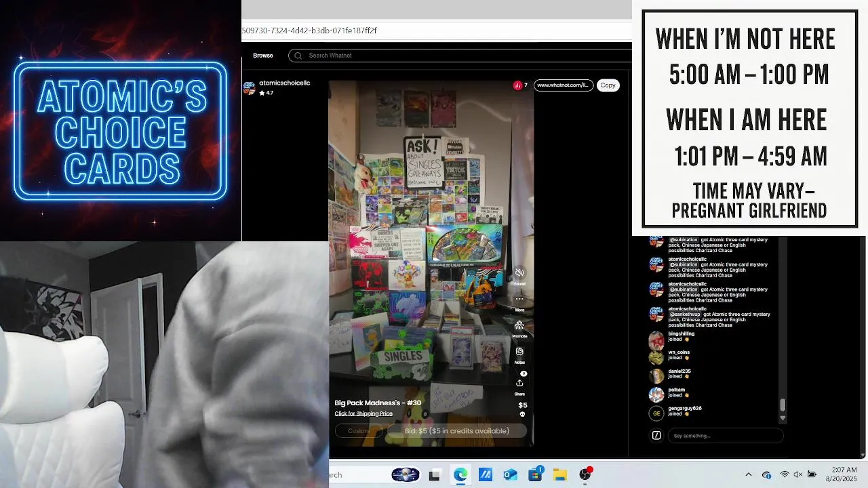This screenshot has width=868, height=488.
Task: Click the atomicschoicellc seller avatar
Action: (x=249, y=88)
